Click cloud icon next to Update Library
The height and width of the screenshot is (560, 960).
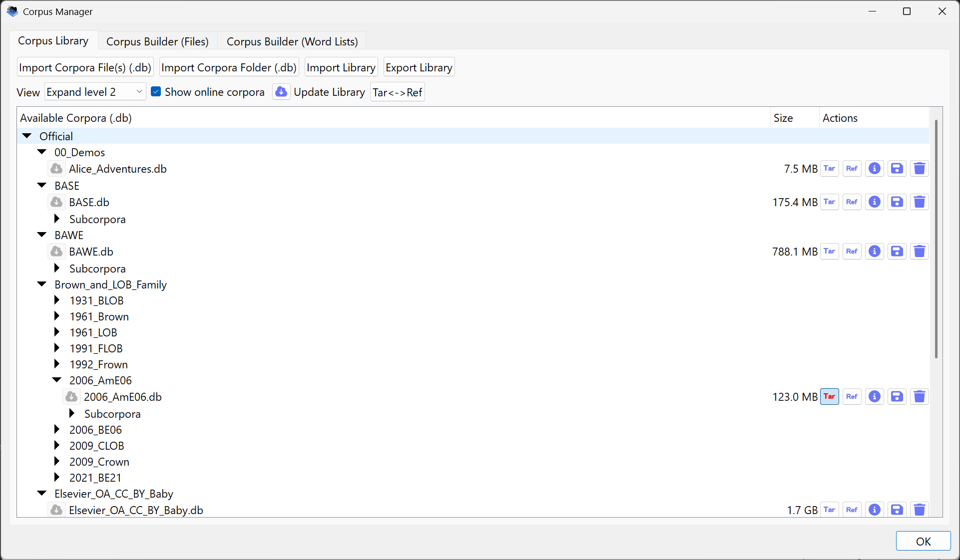pyautogui.click(x=281, y=92)
